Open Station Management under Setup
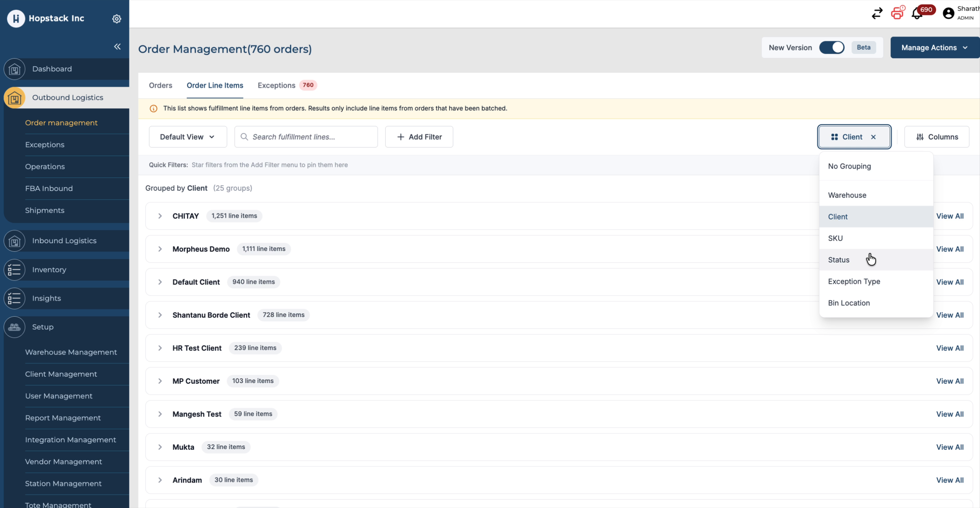The width and height of the screenshot is (980, 508). (x=63, y=484)
